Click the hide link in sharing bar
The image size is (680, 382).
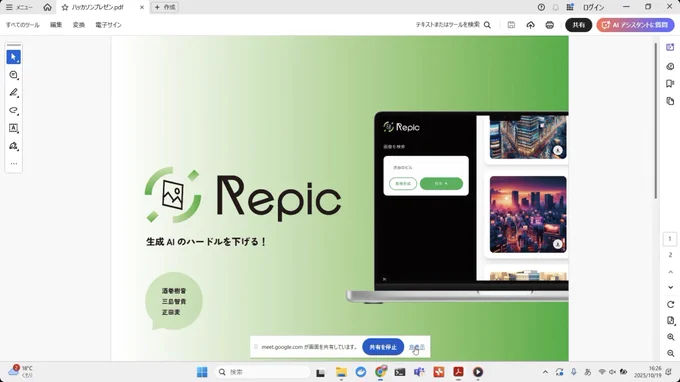pos(417,347)
